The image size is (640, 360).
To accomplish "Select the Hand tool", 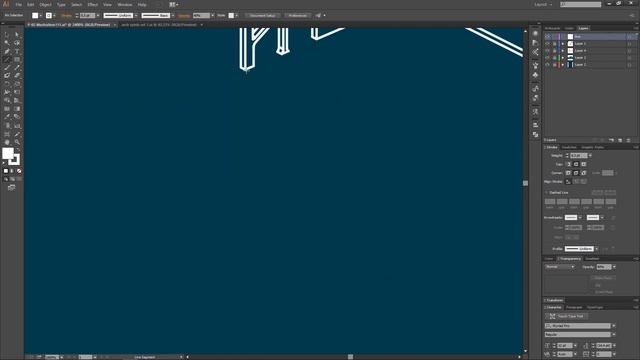I will click(7, 142).
